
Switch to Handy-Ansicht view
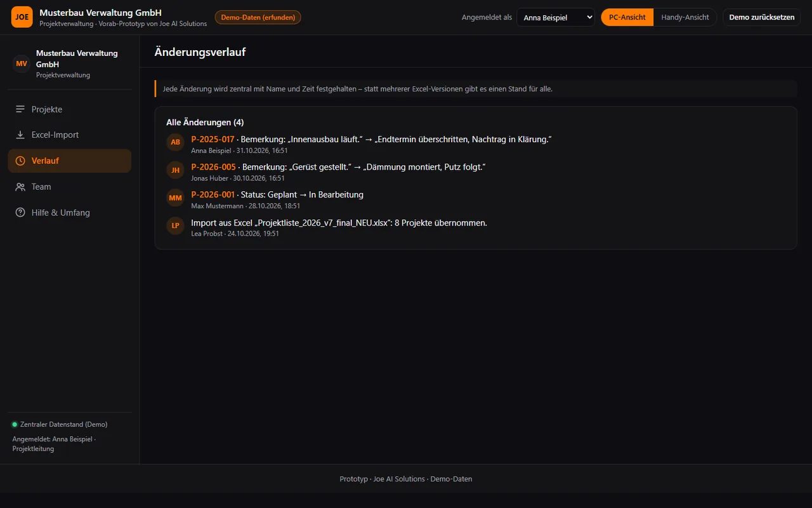coord(685,17)
